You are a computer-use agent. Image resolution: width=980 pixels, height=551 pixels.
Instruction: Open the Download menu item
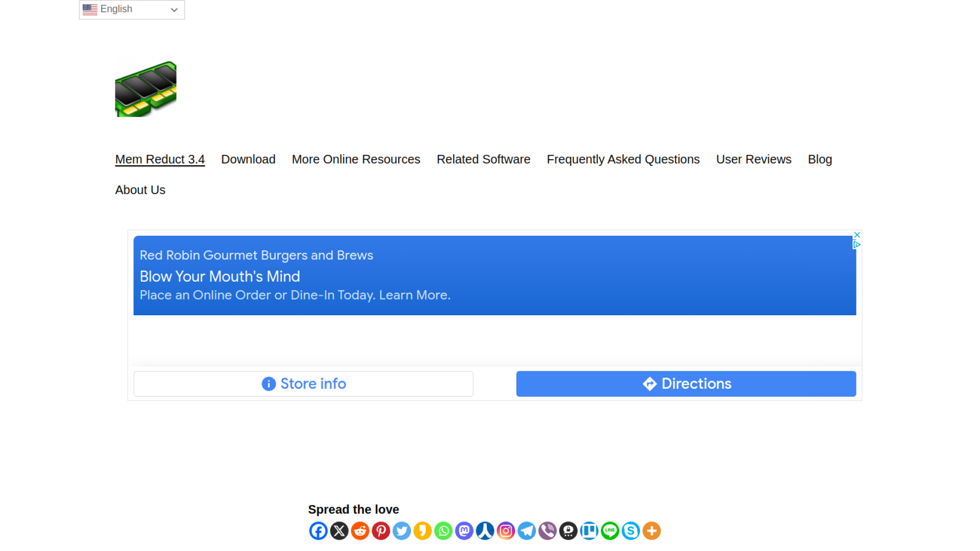pyautogui.click(x=248, y=159)
